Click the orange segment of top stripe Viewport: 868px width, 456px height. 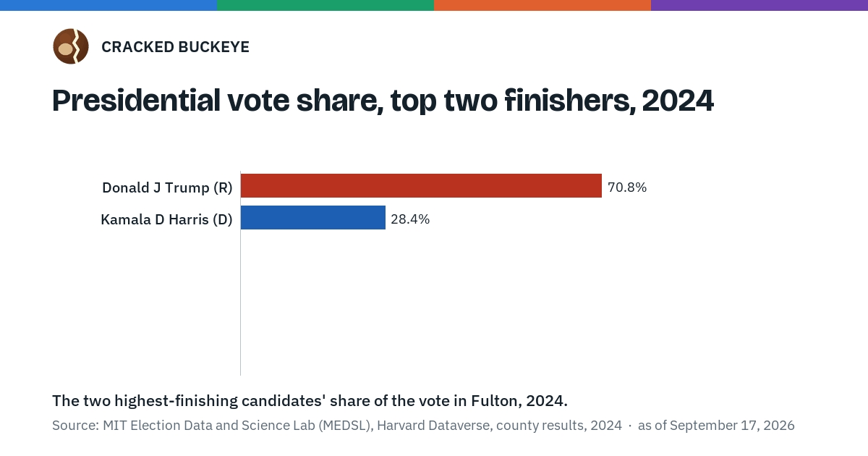[x=542, y=5]
